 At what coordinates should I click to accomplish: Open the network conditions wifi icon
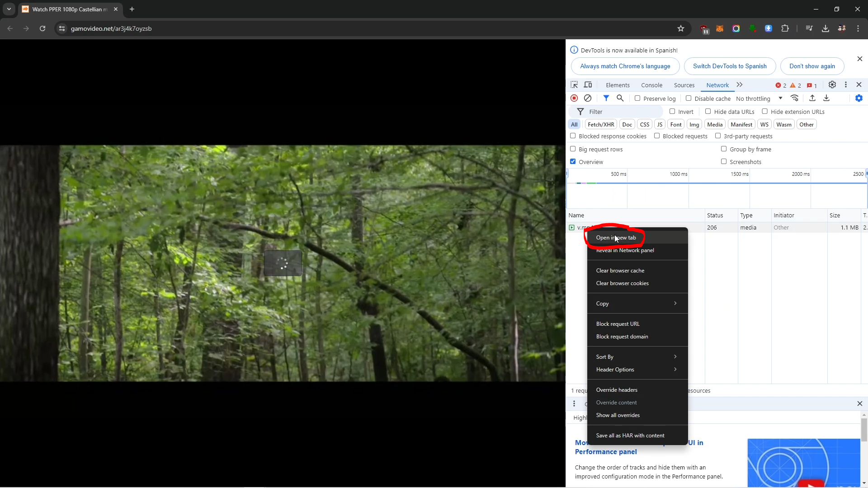coord(795,98)
